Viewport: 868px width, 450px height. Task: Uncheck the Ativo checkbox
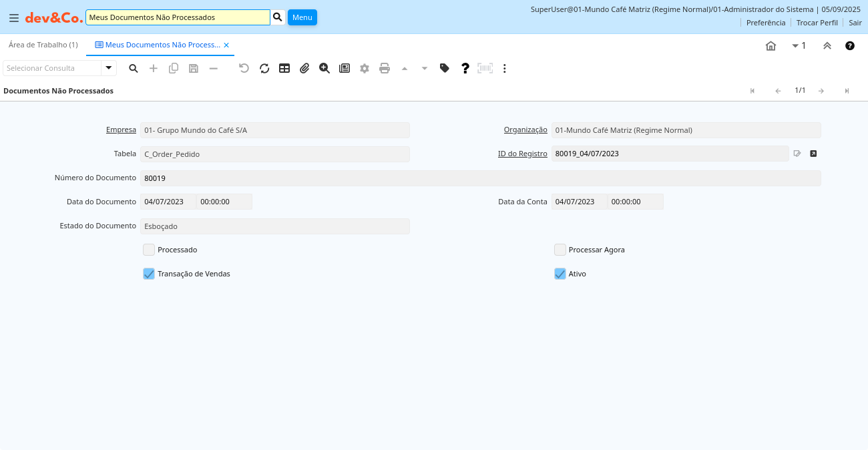pos(560,274)
